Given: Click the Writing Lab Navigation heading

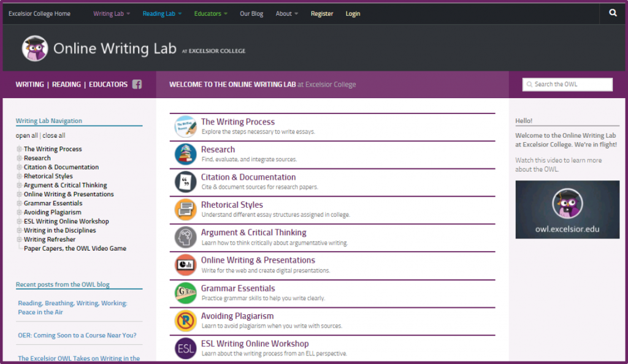Looking at the screenshot, I should (49, 120).
